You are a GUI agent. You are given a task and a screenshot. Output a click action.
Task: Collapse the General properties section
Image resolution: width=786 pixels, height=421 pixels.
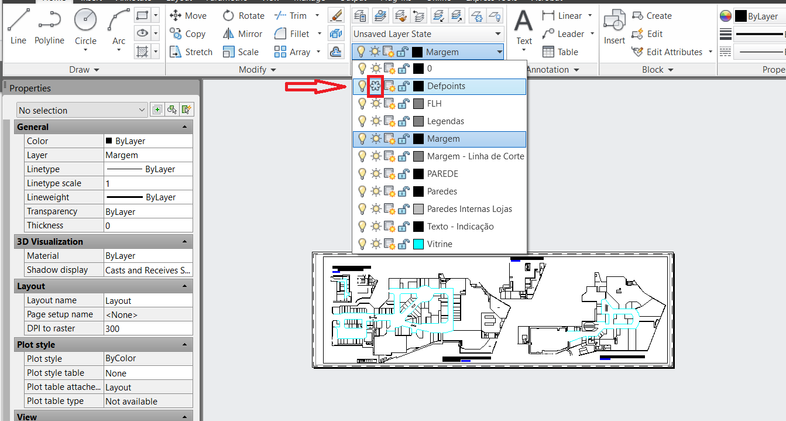(x=184, y=127)
